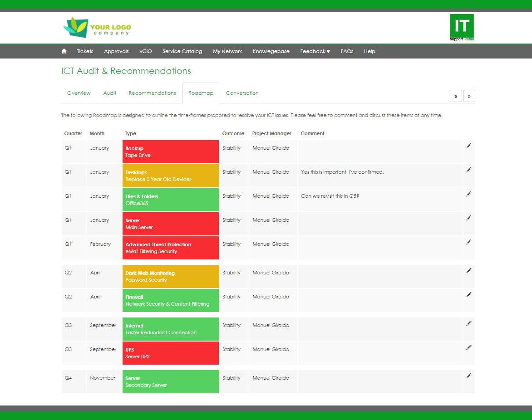The image size is (532, 420).
Task: Open Feedback menu with heart
Action: pyautogui.click(x=315, y=51)
